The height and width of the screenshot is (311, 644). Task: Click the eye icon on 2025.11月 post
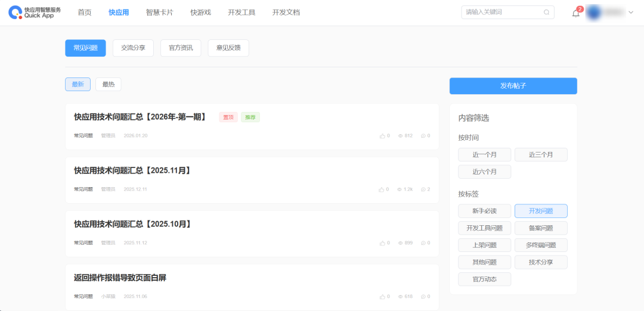[399, 189]
